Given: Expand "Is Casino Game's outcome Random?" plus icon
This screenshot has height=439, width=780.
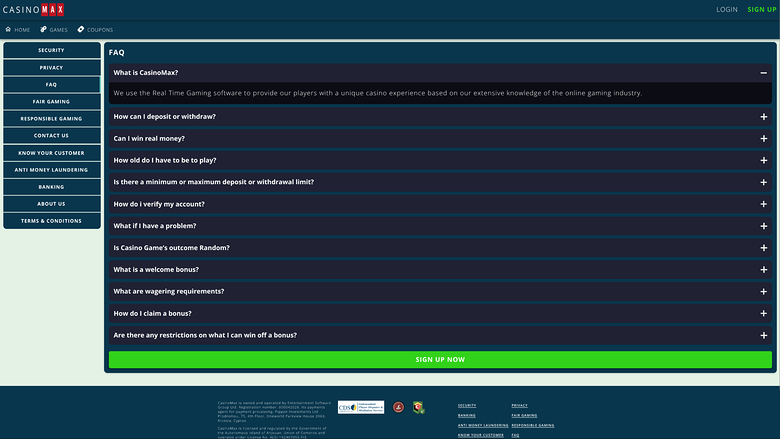Looking at the screenshot, I should [764, 248].
